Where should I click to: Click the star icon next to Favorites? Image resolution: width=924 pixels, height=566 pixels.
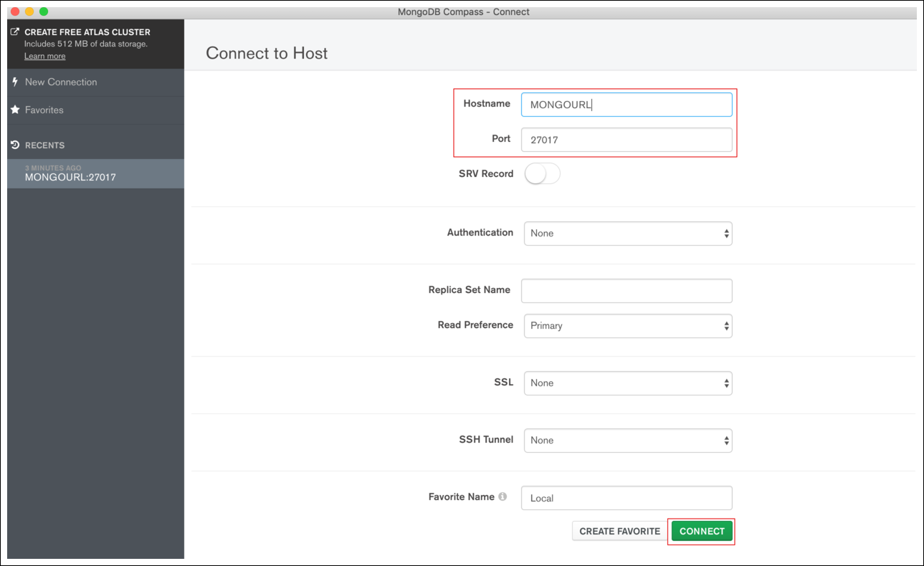click(x=15, y=110)
